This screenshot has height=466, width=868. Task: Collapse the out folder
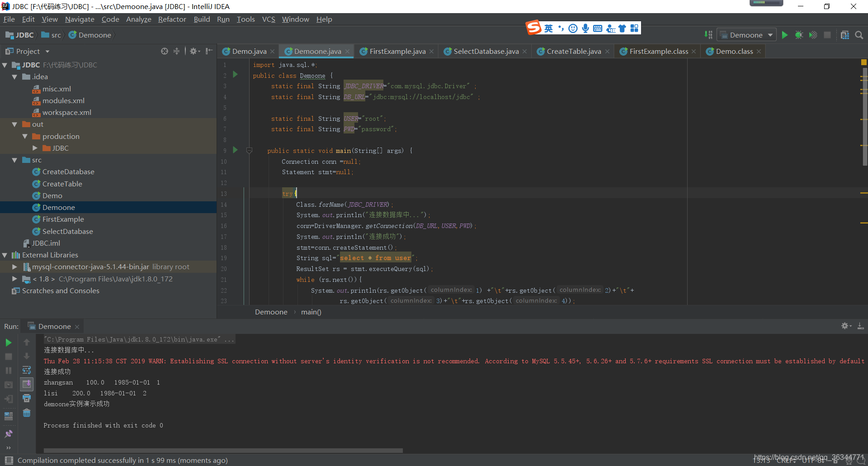15,124
